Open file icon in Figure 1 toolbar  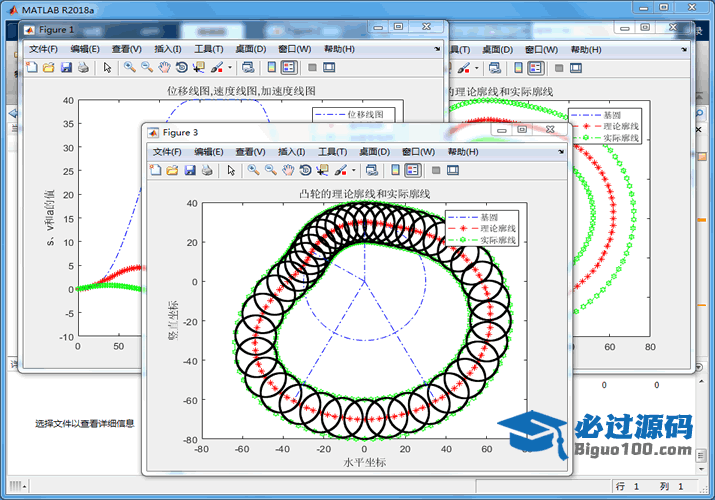pos(49,67)
